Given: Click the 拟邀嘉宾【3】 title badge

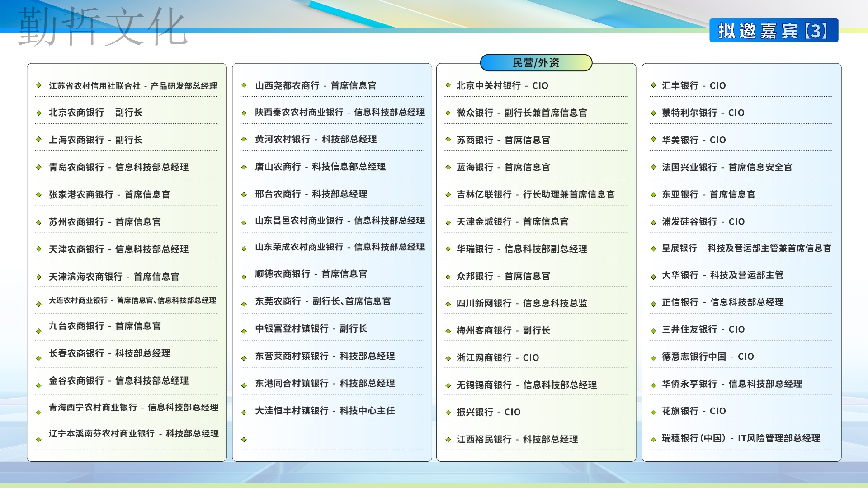Looking at the screenshot, I should (x=774, y=30).
